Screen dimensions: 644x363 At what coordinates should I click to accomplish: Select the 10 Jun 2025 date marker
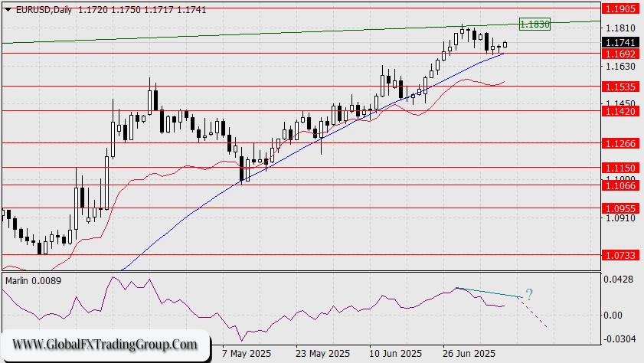395,354
